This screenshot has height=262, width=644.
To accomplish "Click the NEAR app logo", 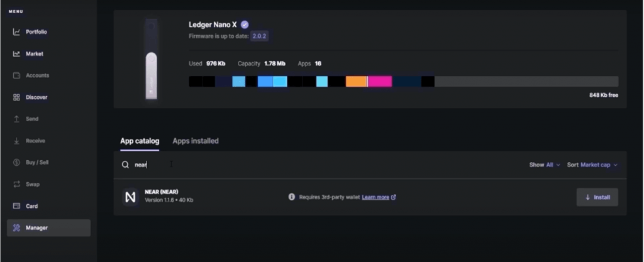I will click(x=130, y=197).
